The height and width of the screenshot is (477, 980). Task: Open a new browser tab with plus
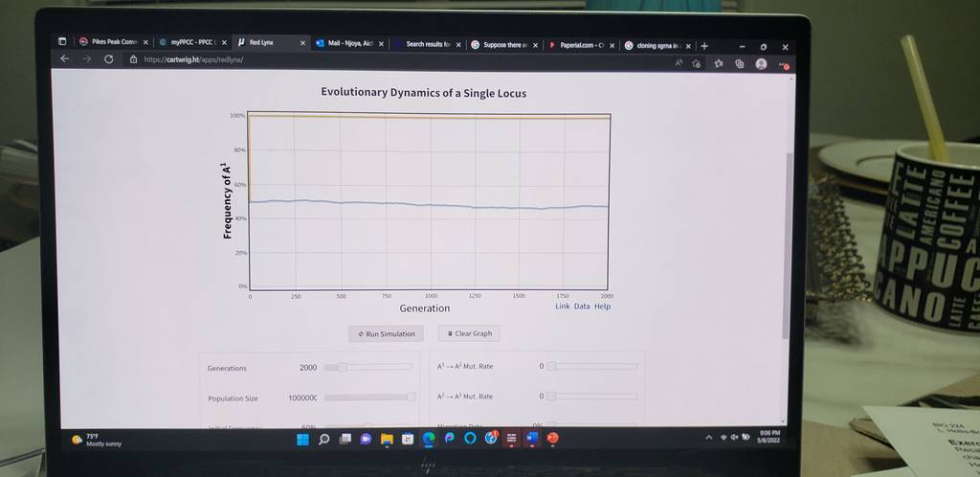click(x=704, y=46)
